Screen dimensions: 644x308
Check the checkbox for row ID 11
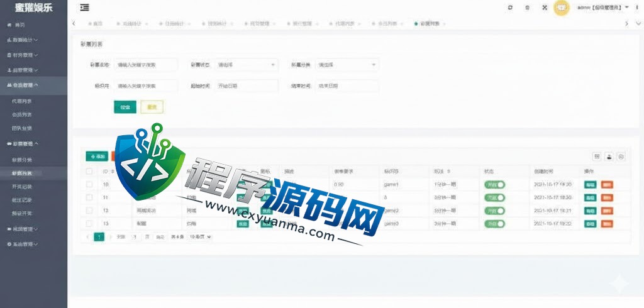pos(89,197)
